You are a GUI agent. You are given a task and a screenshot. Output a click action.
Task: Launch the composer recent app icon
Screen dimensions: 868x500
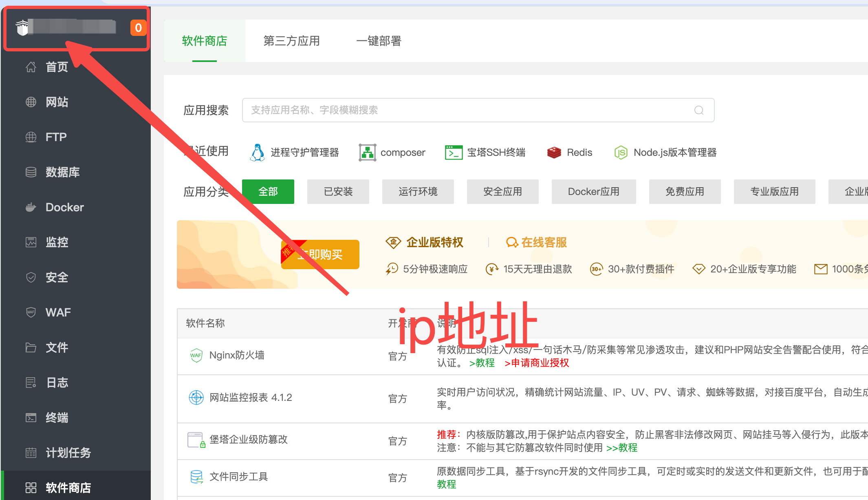(x=367, y=153)
